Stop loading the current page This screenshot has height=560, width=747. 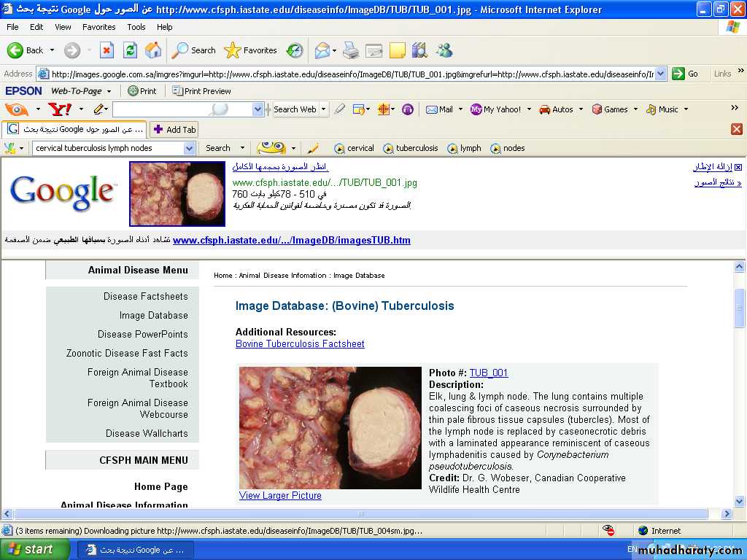(107, 50)
